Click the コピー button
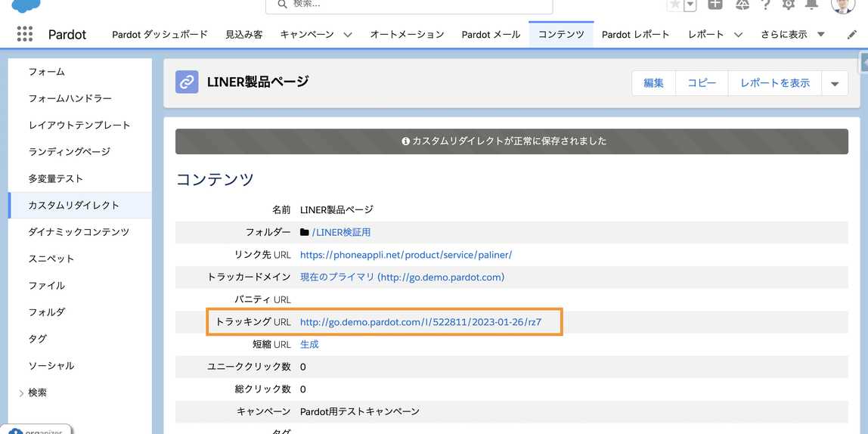The width and height of the screenshot is (868, 434). click(702, 83)
